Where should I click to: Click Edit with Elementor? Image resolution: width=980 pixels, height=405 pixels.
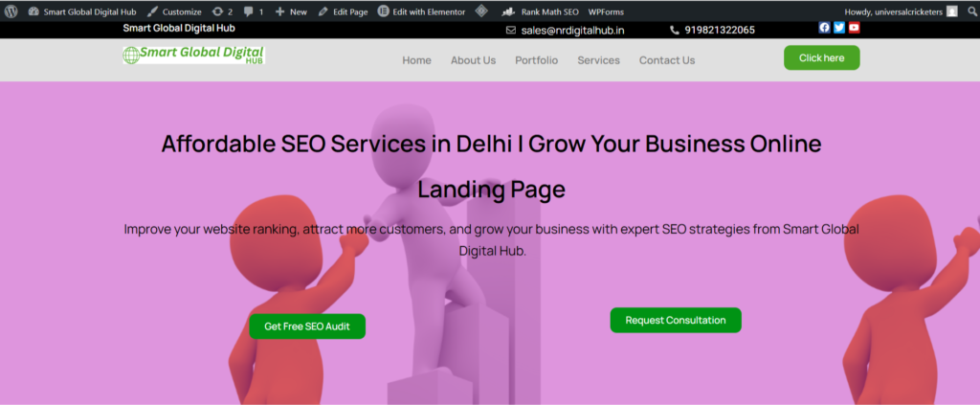(421, 11)
